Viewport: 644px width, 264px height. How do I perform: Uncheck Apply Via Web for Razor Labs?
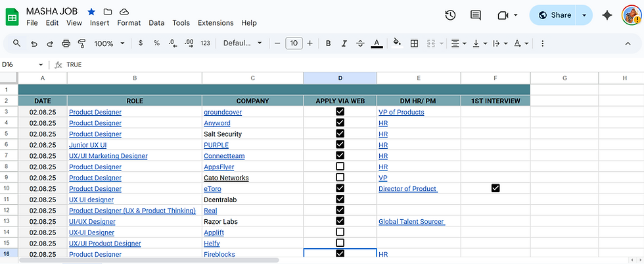click(340, 221)
